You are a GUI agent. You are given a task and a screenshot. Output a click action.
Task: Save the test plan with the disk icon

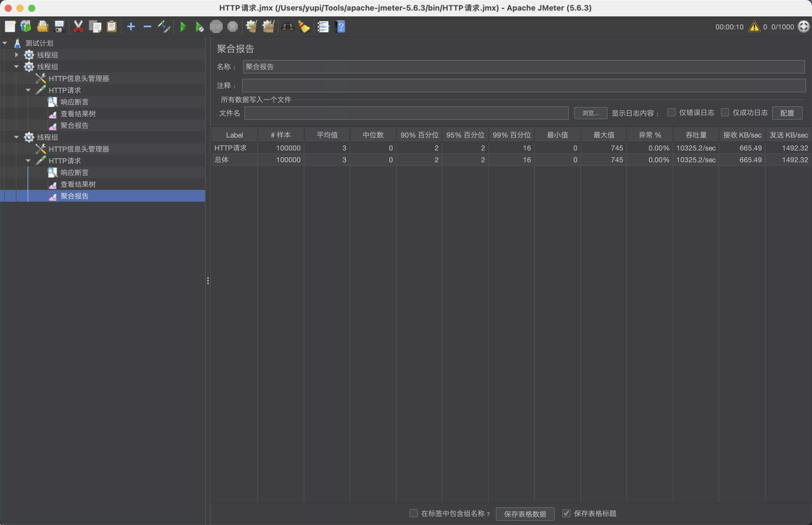click(x=59, y=26)
